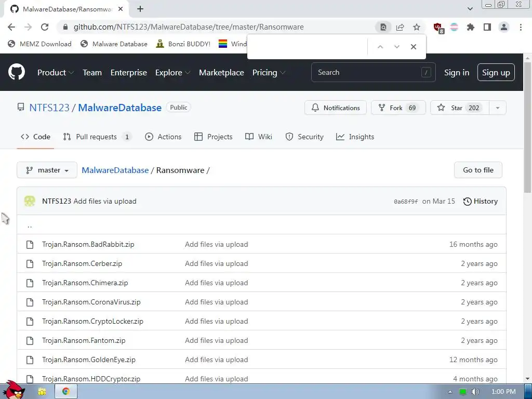Open the master branch dropdown
The width and height of the screenshot is (532, 399).
(x=47, y=170)
